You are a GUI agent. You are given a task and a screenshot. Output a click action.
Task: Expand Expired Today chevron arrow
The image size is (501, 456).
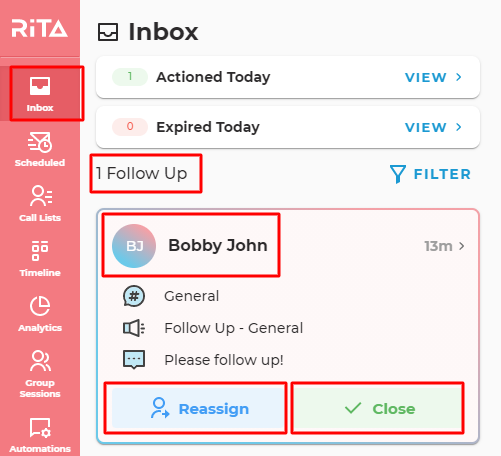coord(459,127)
